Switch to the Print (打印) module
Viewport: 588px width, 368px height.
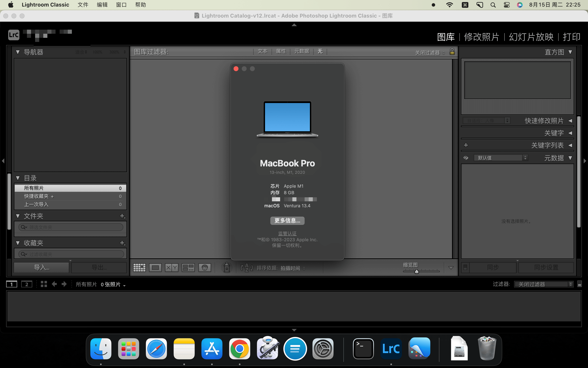(x=571, y=37)
